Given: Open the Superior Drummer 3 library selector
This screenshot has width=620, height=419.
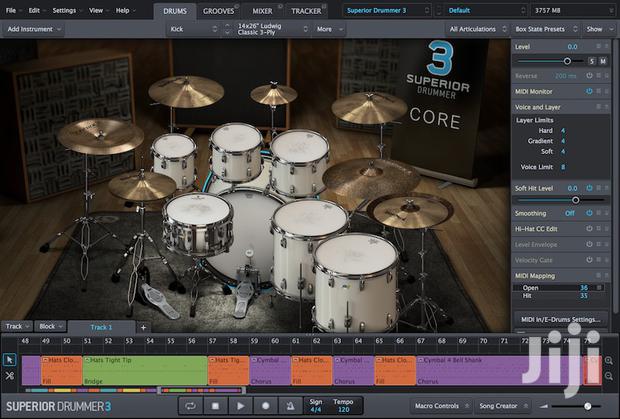Looking at the screenshot, I should 387,11.
